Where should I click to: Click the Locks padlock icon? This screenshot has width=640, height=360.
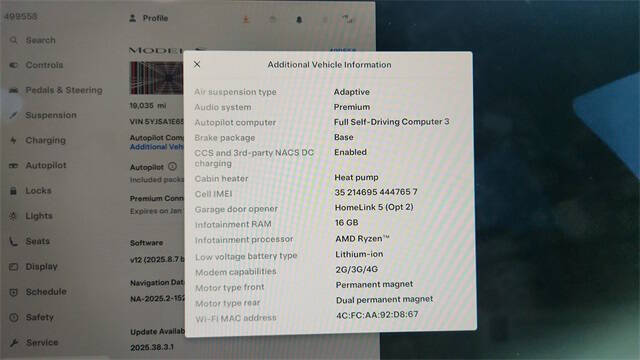[13, 191]
